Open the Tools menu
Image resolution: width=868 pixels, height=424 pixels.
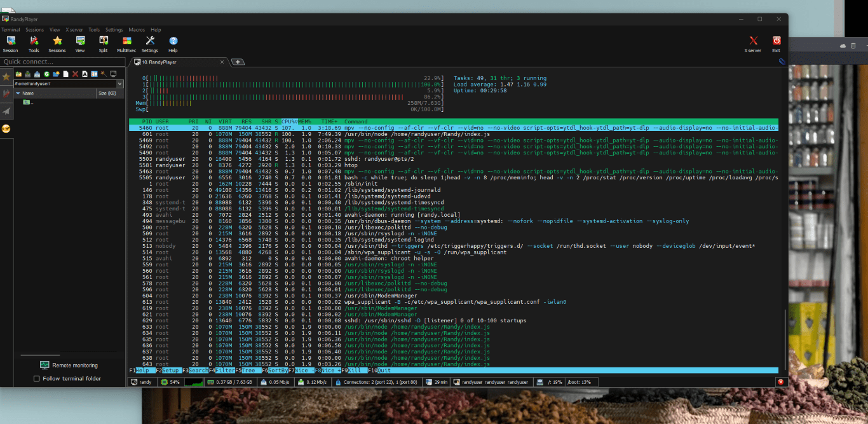tap(94, 30)
